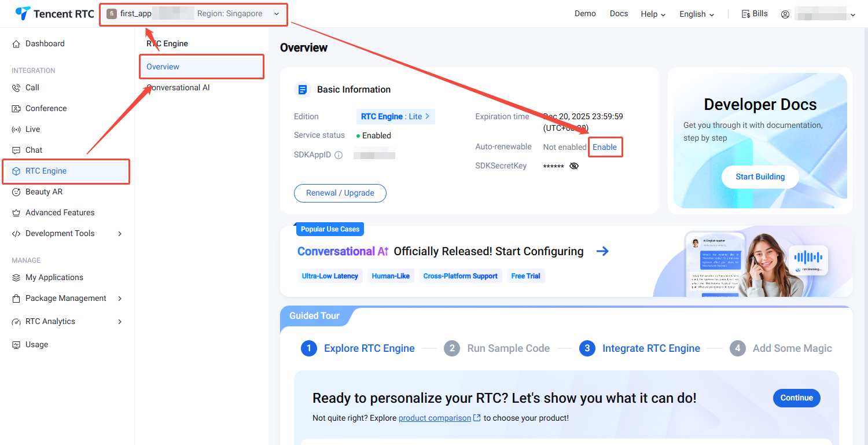Screen dimensions: 868x445
Task: Expand the Package Management menu
Action: [x=120, y=299]
